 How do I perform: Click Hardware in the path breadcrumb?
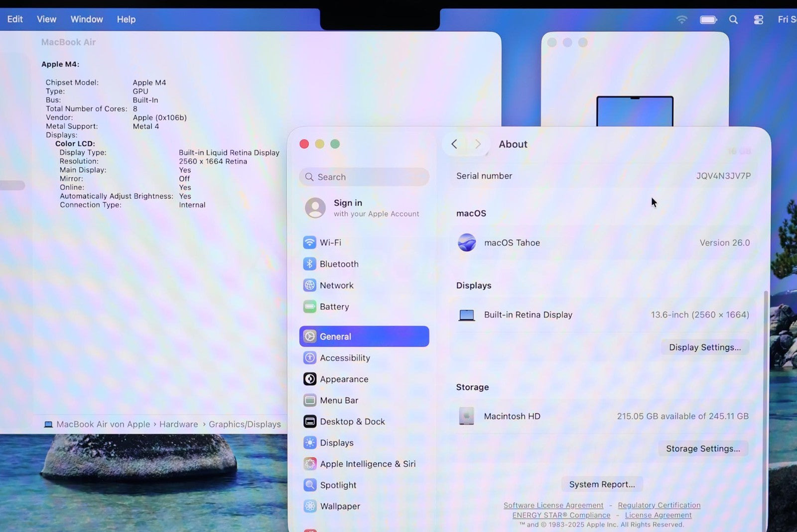tap(178, 425)
